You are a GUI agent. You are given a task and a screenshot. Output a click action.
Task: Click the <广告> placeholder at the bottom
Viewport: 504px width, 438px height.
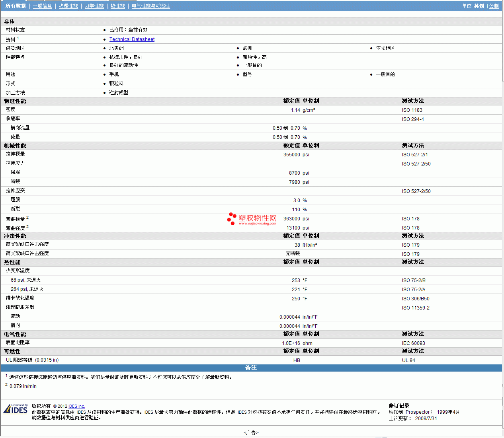(251, 432)
